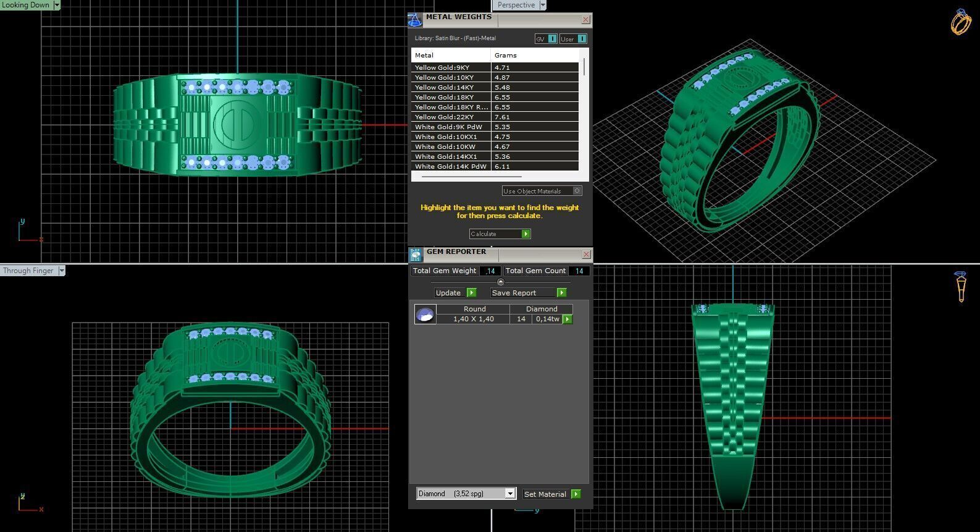Screen dimensions: 980x532
Task: Select the Yellow Gold:10KY row
Action: [x=495, y=77]
